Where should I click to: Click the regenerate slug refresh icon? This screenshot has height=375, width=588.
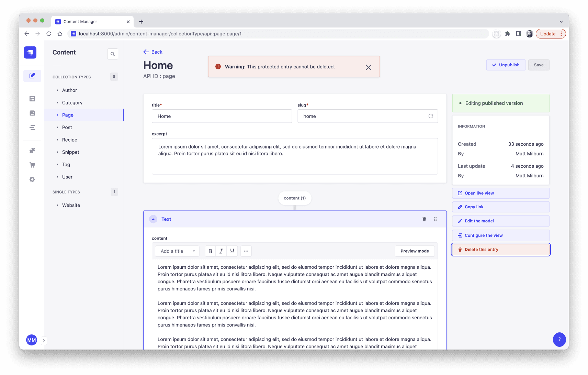coord(431,116)
